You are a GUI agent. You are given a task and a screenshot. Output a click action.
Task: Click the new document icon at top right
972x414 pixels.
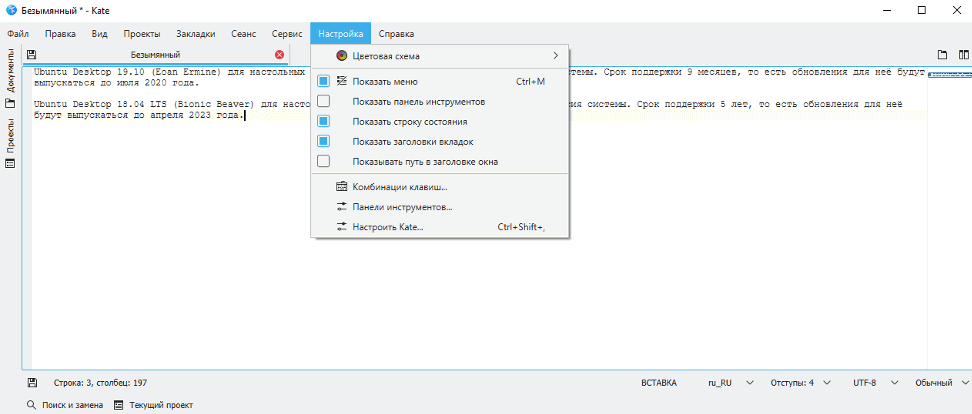[942, 55]
